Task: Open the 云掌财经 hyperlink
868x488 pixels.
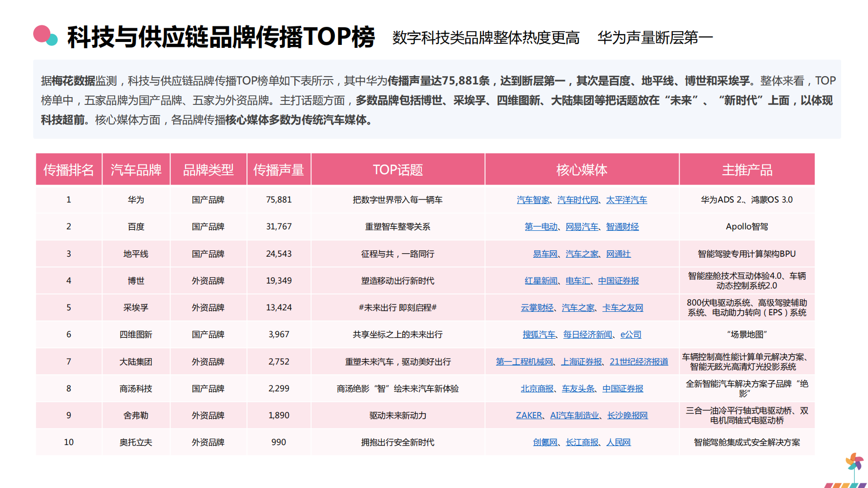Action: (x=537, y=308)
